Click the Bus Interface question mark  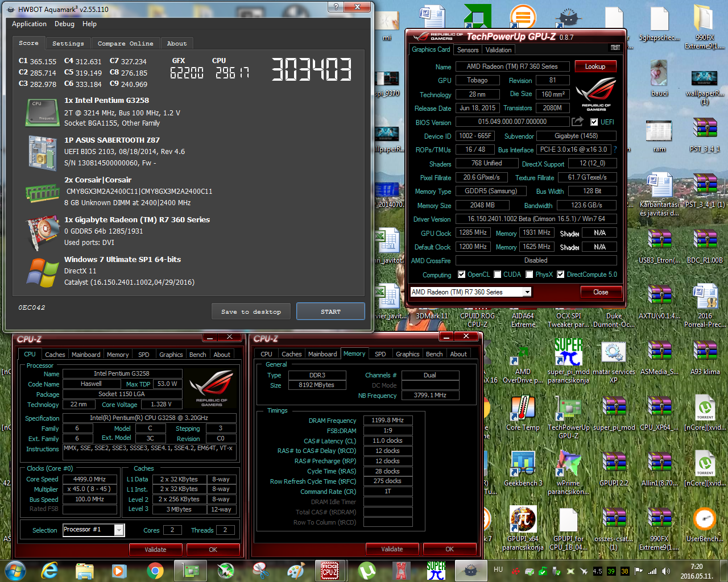[x=615, y=149]
